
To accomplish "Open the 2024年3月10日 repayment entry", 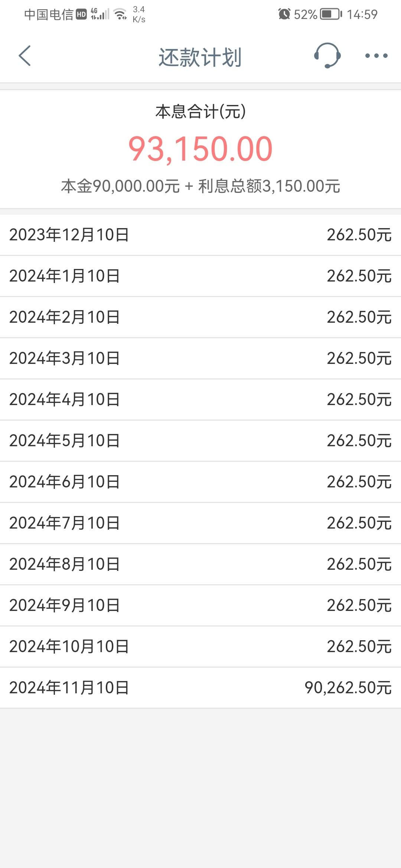I will pyautogui.click(x=200, y=358).
